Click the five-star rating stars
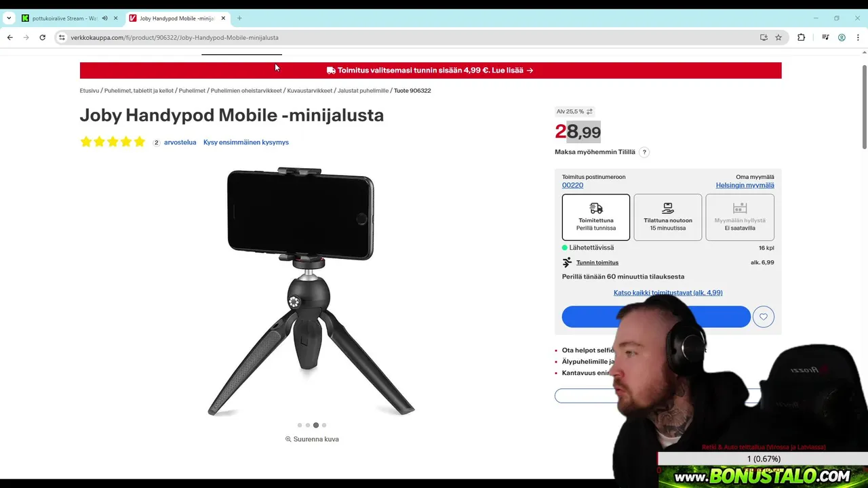The width and height of the screenshot is (868, 488). tap(113, 142)
